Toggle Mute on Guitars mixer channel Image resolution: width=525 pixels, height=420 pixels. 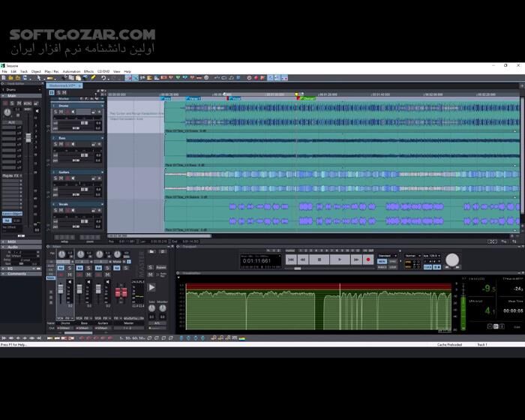pos(107,274)
